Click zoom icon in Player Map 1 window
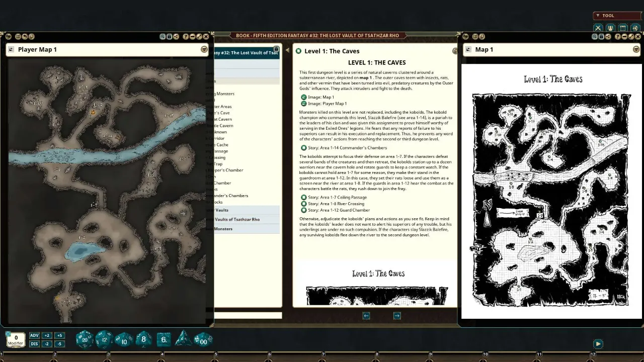The image size is (644, 362). [x=163, y=37]
